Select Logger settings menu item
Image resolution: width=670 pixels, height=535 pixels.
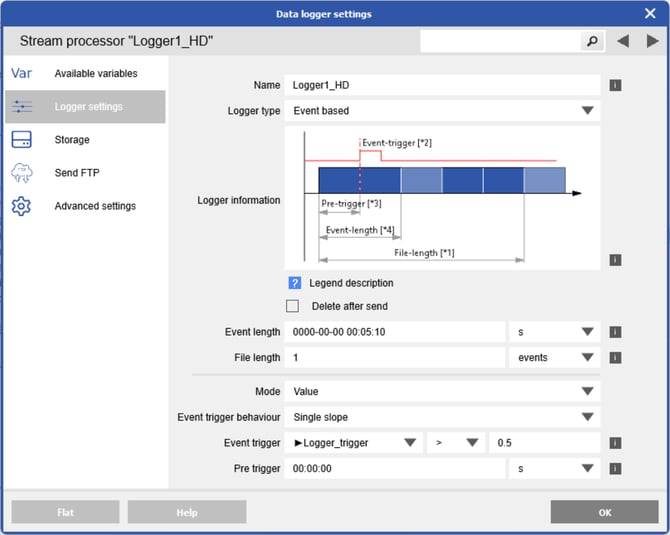point(85,106)
